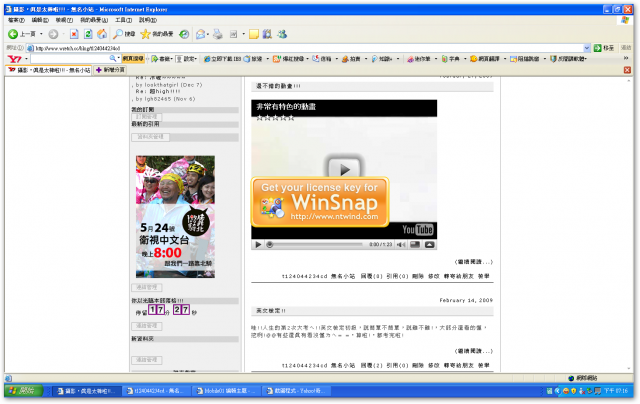Click the gray Forward arrow button
The image size is (640, 404).
(53, 34)
